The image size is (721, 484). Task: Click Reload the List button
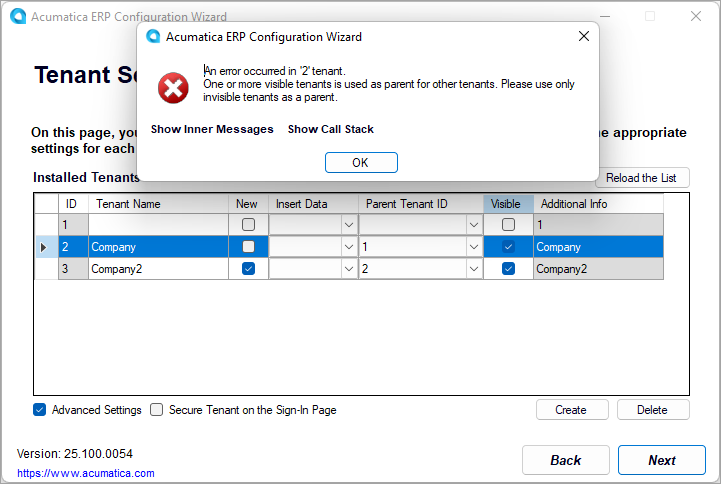click(641, 178)
